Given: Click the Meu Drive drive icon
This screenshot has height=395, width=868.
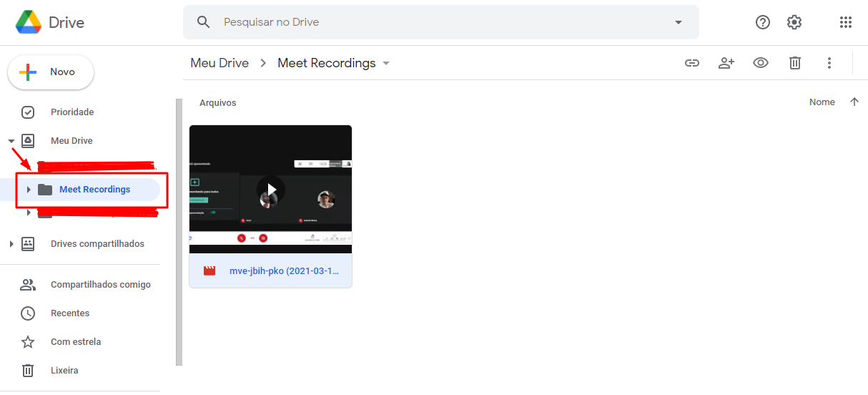Looking at the screenshot, I should pos(28,141).
